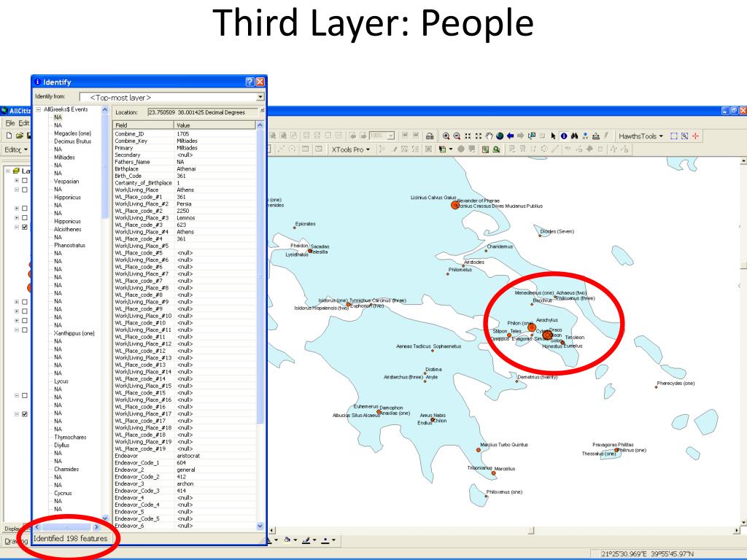Click the Fixed Zoom In icon
This screenshot has width=747, height=560.
point(468,136)
